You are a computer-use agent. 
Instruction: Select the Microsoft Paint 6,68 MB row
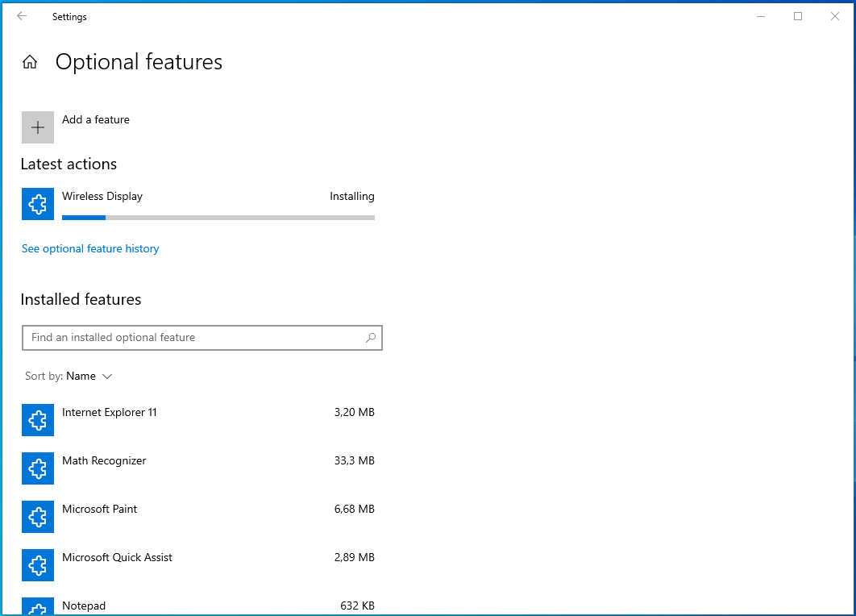[x=198, y=517]
